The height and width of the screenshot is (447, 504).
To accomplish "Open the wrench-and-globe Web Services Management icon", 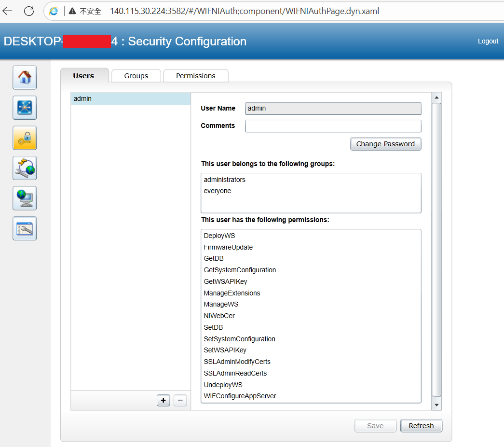I will point(25,168).
